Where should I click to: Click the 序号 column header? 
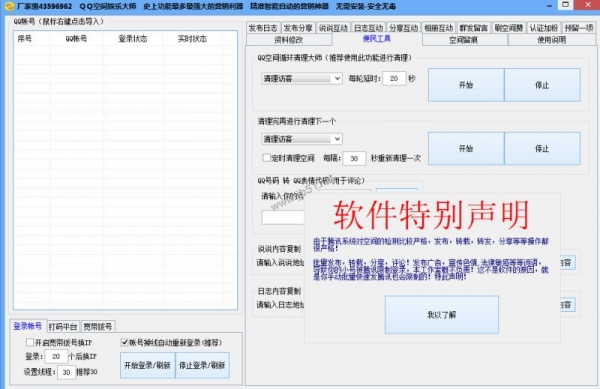[24, 39]
